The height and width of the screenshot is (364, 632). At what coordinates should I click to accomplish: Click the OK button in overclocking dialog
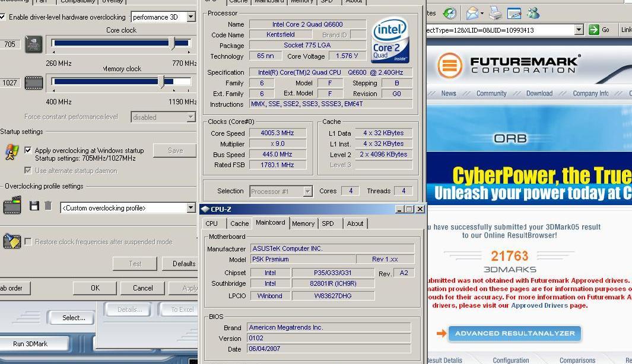(95, 288)
